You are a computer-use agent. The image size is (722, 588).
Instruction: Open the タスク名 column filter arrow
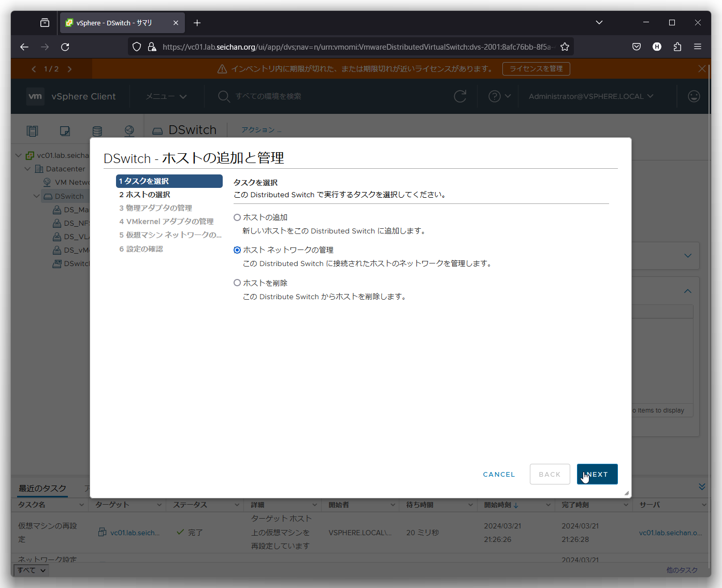coord(82,505)
